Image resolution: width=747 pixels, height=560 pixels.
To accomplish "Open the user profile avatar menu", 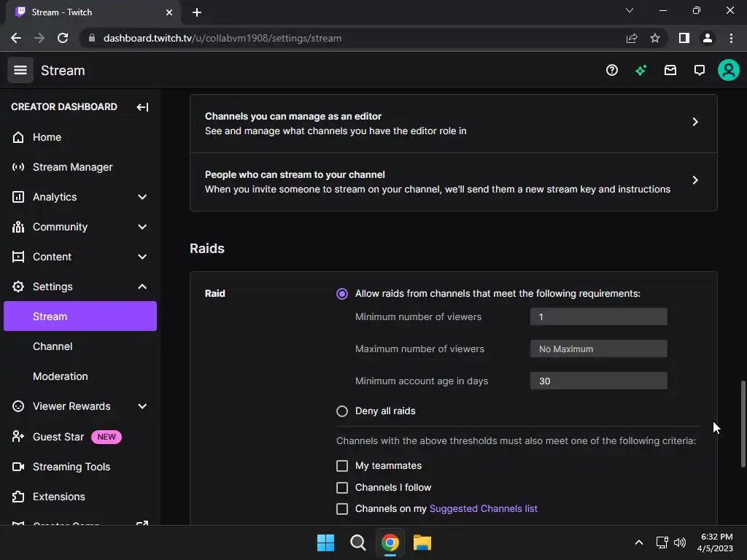I will (x=729, y=71).
